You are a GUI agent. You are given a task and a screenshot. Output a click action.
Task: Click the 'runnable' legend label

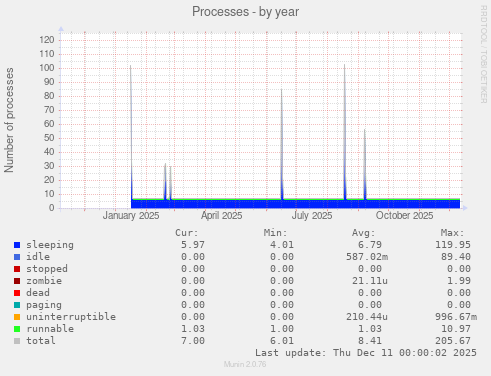50,329
